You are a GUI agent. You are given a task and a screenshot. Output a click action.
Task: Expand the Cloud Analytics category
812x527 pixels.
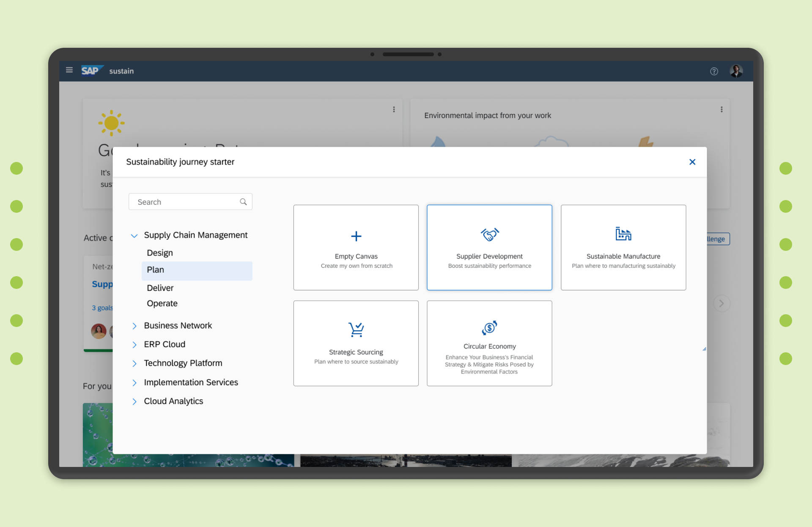pyautogui.click(x=134, y=401)
